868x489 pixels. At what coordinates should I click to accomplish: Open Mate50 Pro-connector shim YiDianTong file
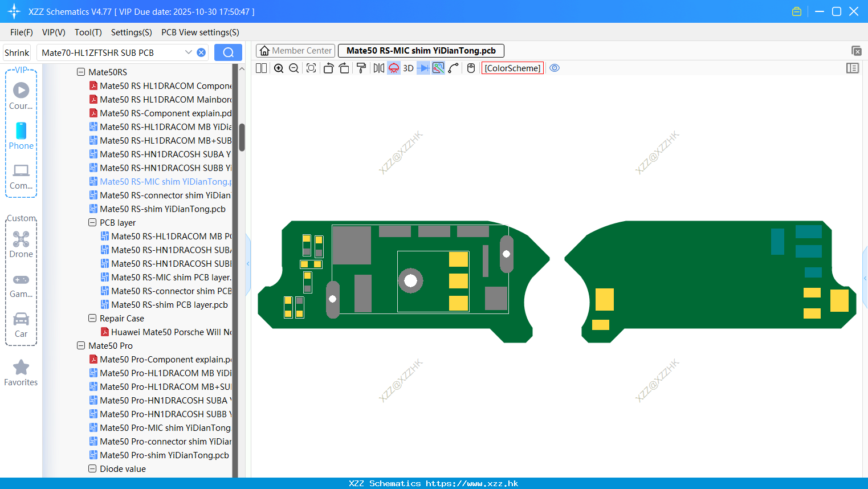160,442
